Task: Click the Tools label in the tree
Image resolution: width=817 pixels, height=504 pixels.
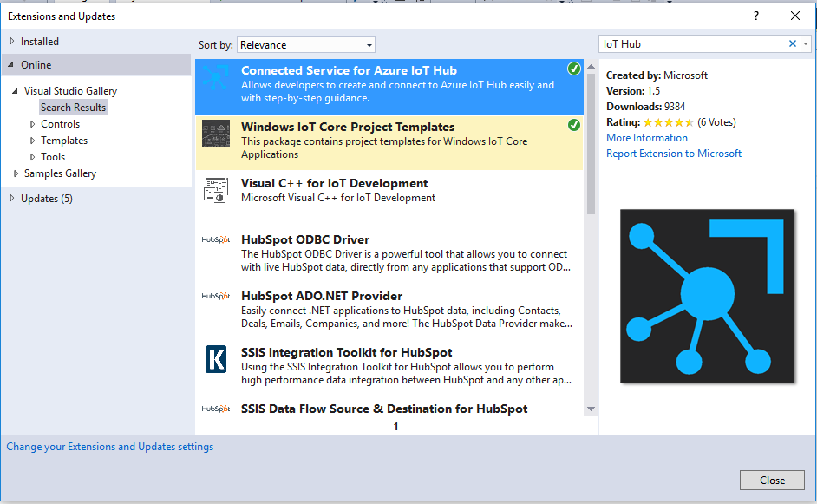Action: tap(53, 157)
